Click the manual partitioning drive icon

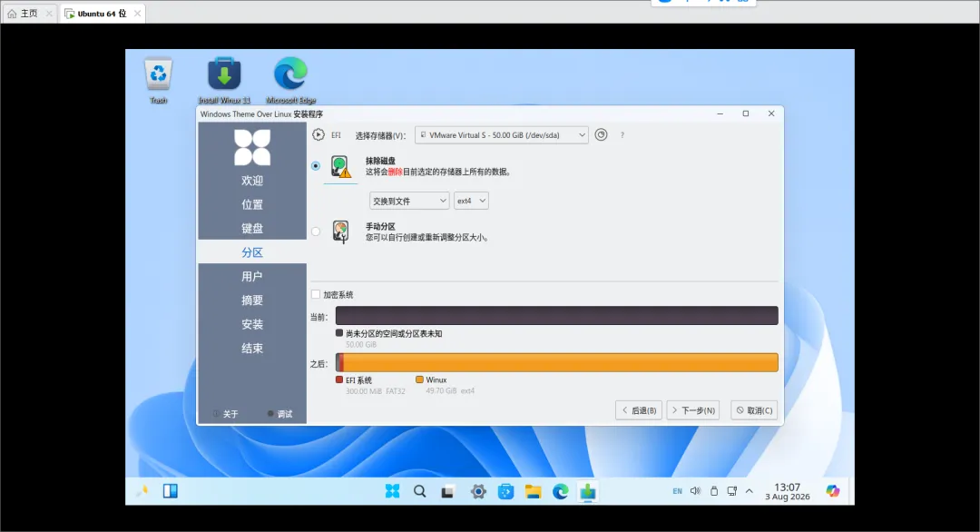340,232
